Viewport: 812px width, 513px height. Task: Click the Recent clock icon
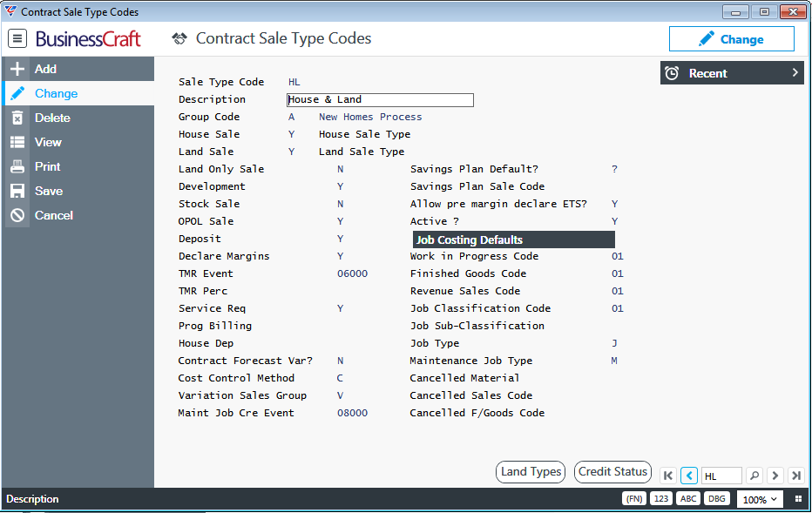pyautogui.click(x=672, y=73)
